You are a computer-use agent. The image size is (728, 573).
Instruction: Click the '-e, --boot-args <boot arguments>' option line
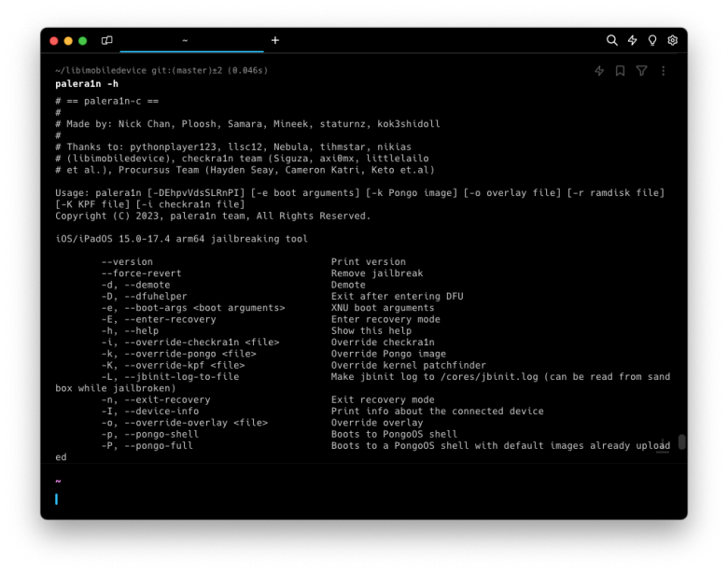(193, 308)
